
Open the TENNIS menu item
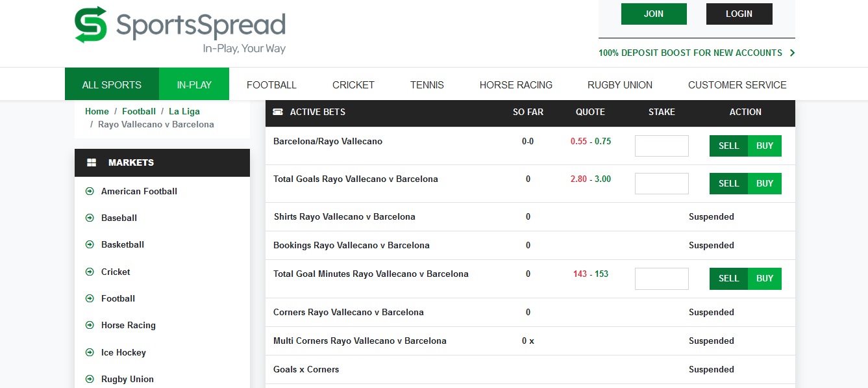pos(427,84)
